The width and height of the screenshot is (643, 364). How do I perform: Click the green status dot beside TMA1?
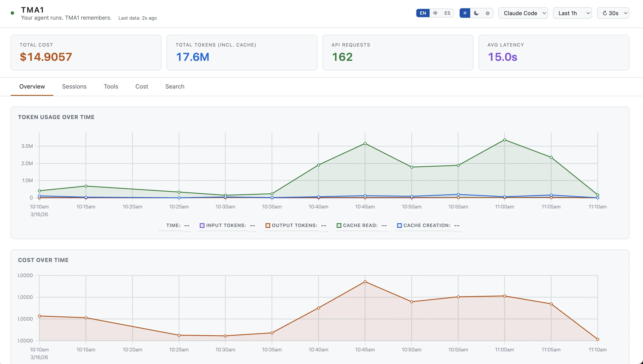click(x=12, y=13)
